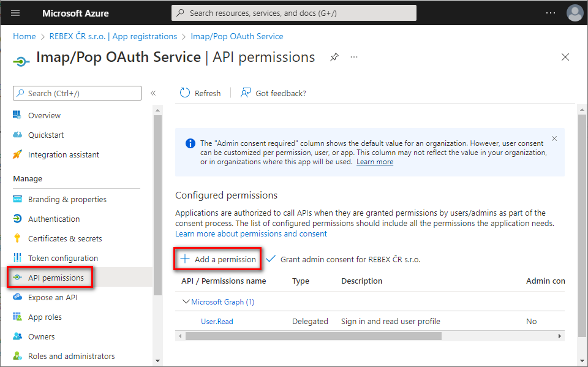Open Roles and administrators
The image size is (588, 367).
tap(69, 356)
